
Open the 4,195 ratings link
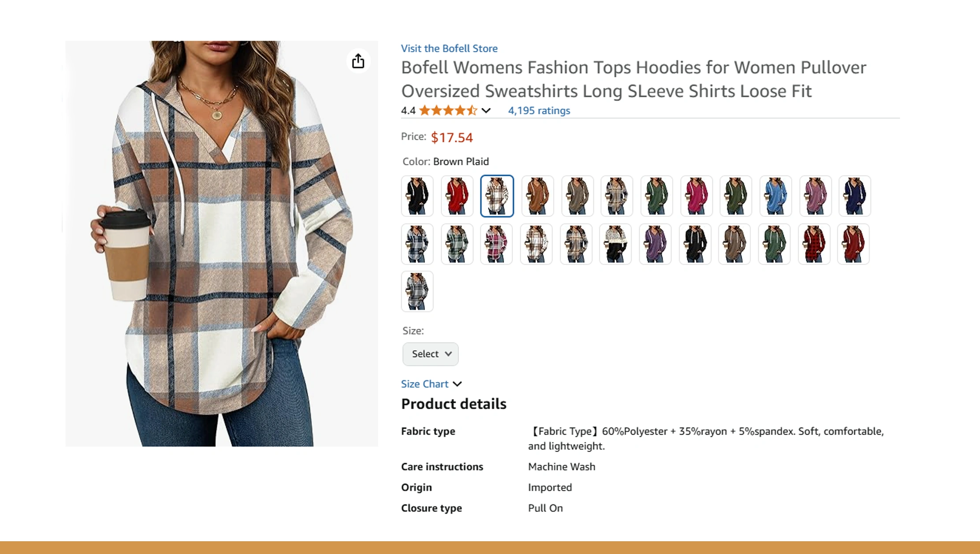[538, 111]
